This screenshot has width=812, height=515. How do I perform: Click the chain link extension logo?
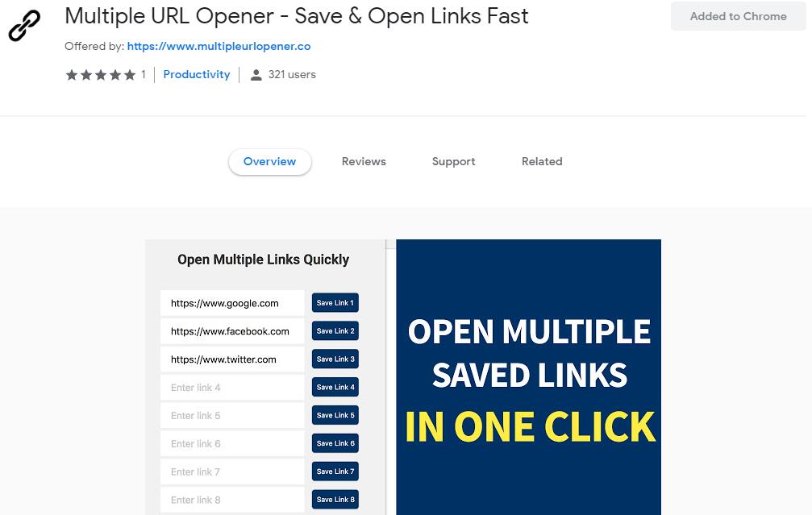(24, 25)
